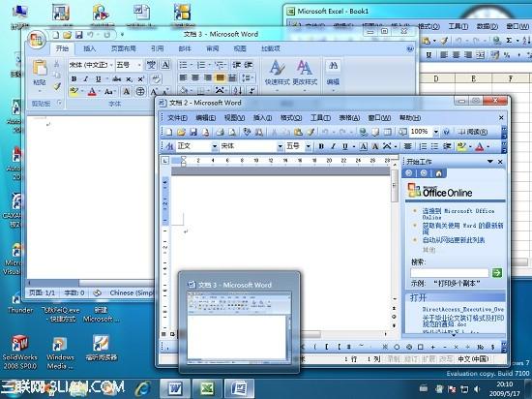This screenshot has height=399, width=532.
Task: Switch to the 视图 ribbon tab
Action: (x=240, y=48)
